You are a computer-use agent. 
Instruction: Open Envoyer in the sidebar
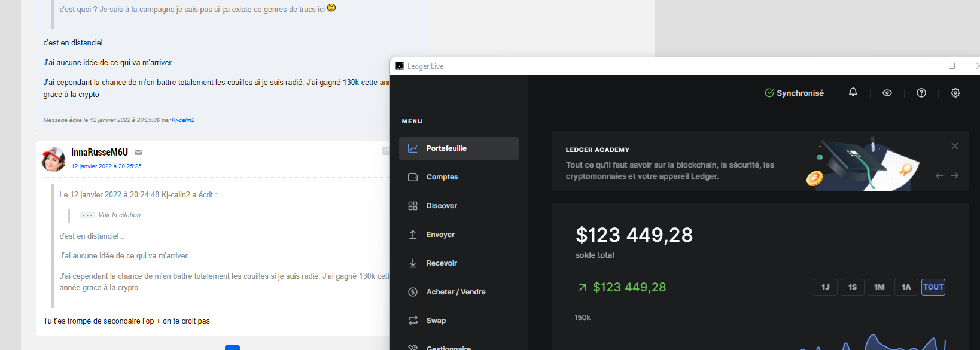pyautogui.click(x=459, y=235)
